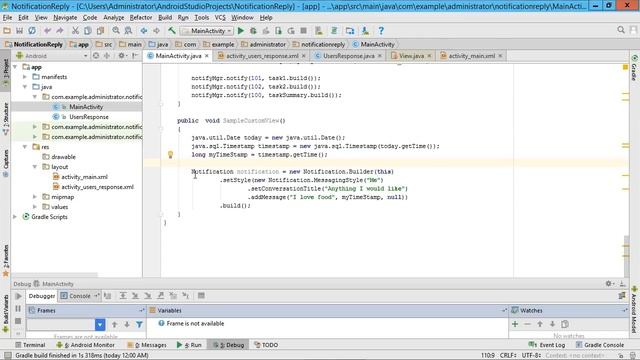Click the Step Over debugger icon

click(123, 296)
